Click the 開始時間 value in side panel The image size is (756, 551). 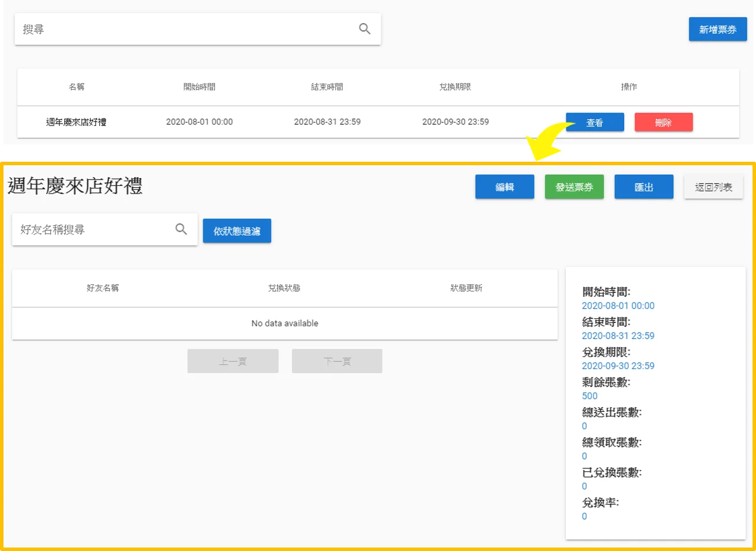coord(618,306)
